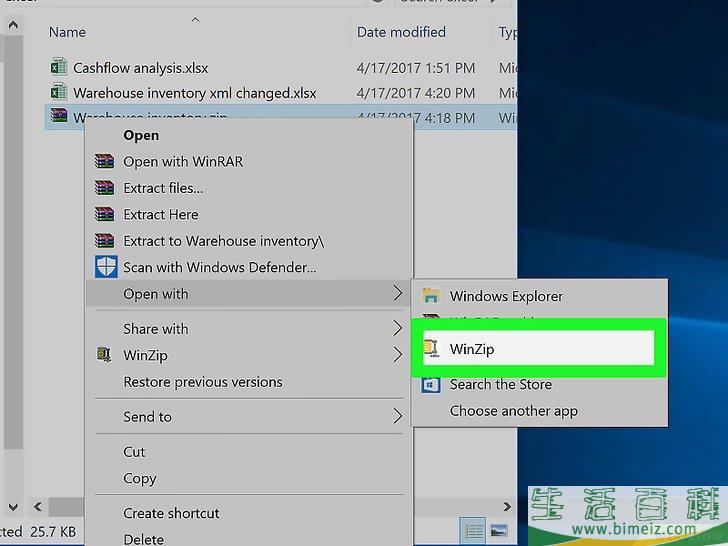The height and width of the screenshot is (546, 728).
Task: Click the Cashflow analysis.xlsx Excel file icon
Action: tap(58, 68)
